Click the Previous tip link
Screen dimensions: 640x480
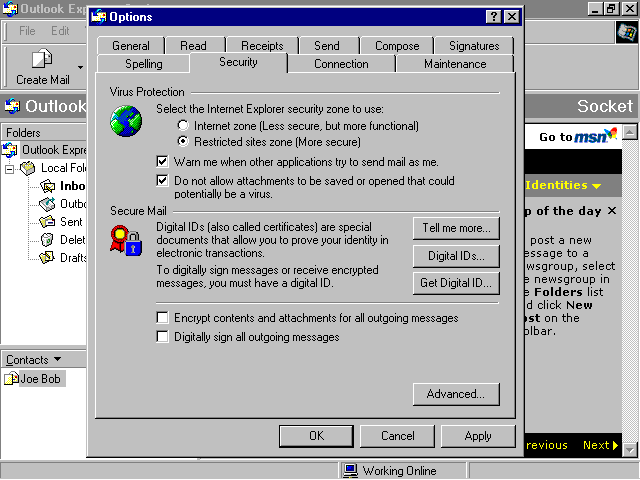546,445
